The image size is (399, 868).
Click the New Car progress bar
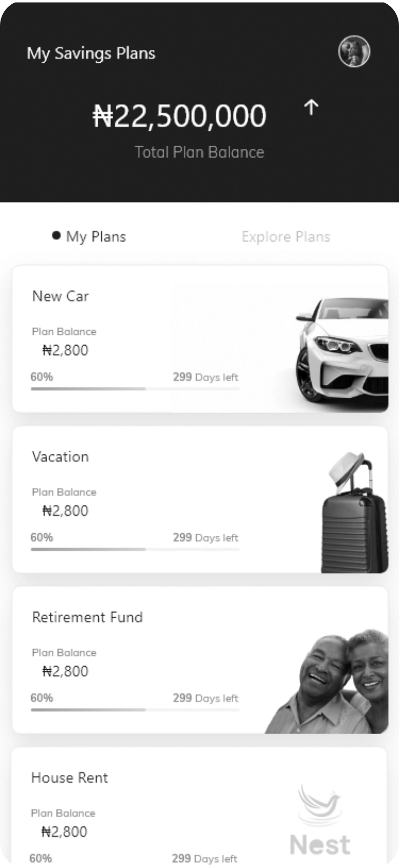135,388
